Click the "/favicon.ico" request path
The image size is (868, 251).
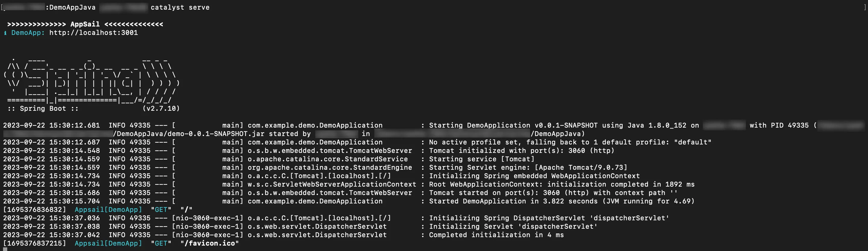209,243
